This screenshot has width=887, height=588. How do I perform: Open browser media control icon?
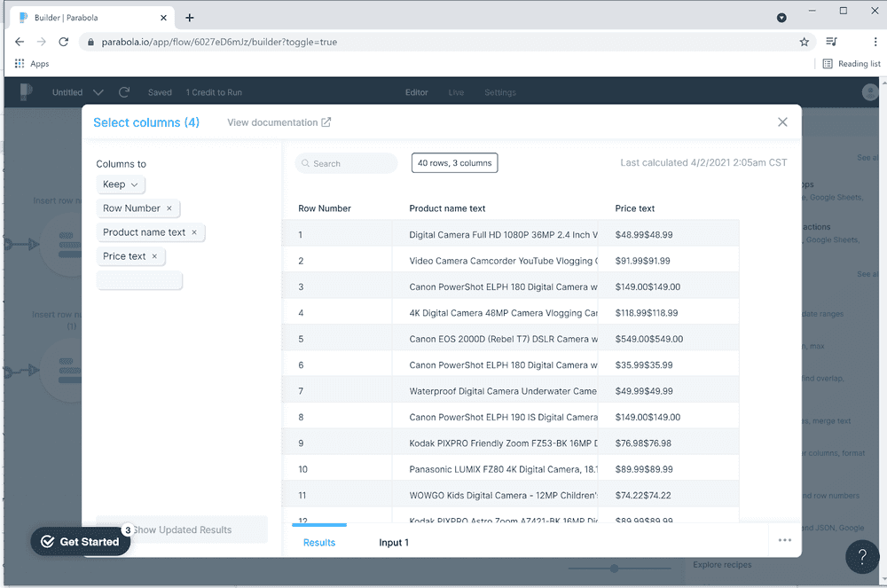pyautogui.click(x=831, y=42)
